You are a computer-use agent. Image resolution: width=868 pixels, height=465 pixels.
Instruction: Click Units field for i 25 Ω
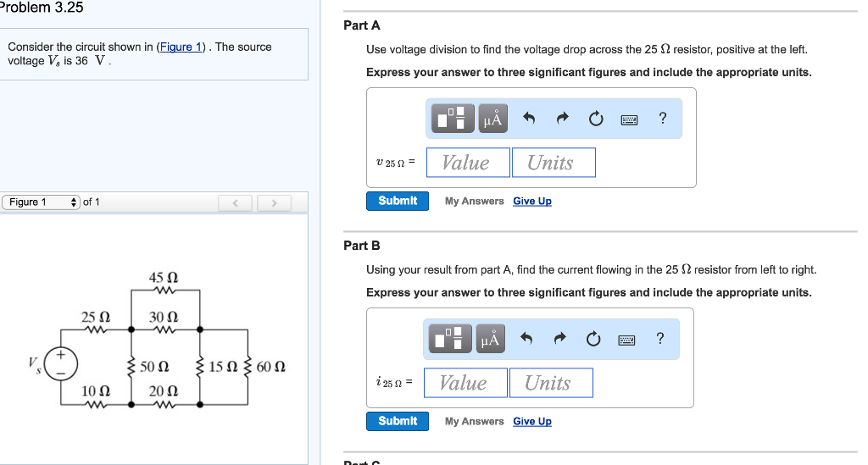551,383
